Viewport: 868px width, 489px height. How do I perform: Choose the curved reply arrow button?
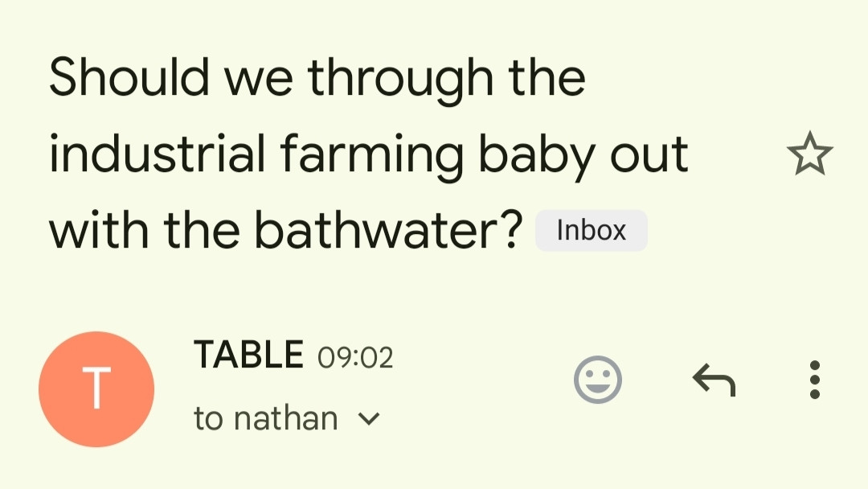[x=714, y=380]
